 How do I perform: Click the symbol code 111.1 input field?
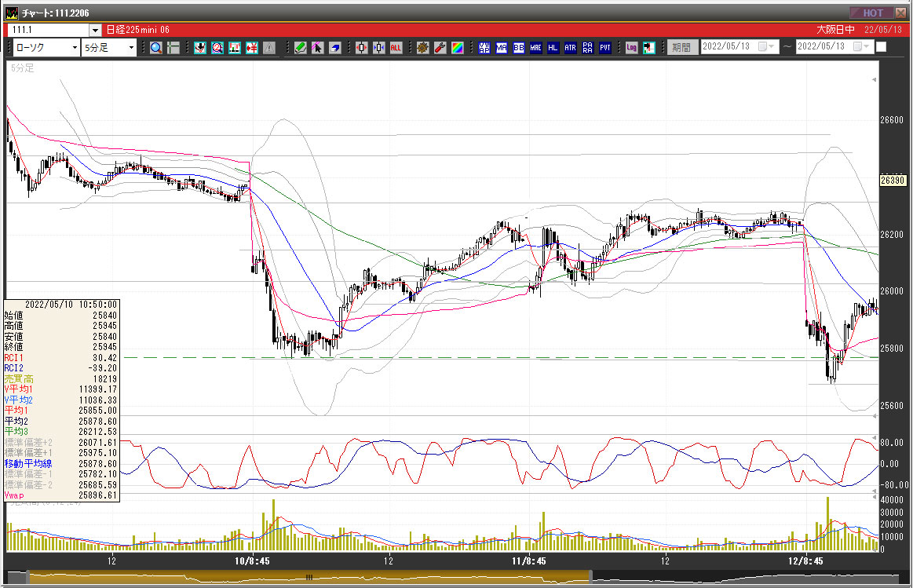point(49,31)
